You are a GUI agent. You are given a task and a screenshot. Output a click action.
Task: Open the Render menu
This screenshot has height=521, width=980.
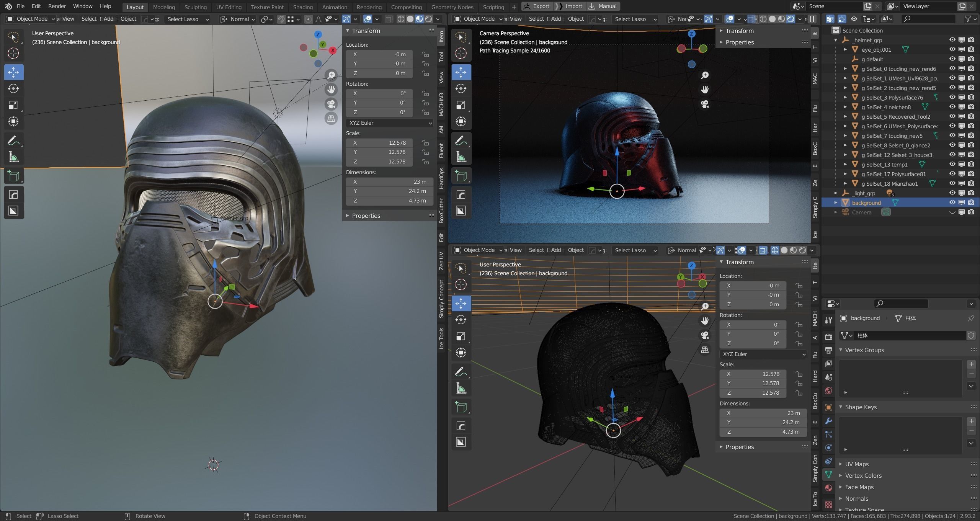[57, 6]
